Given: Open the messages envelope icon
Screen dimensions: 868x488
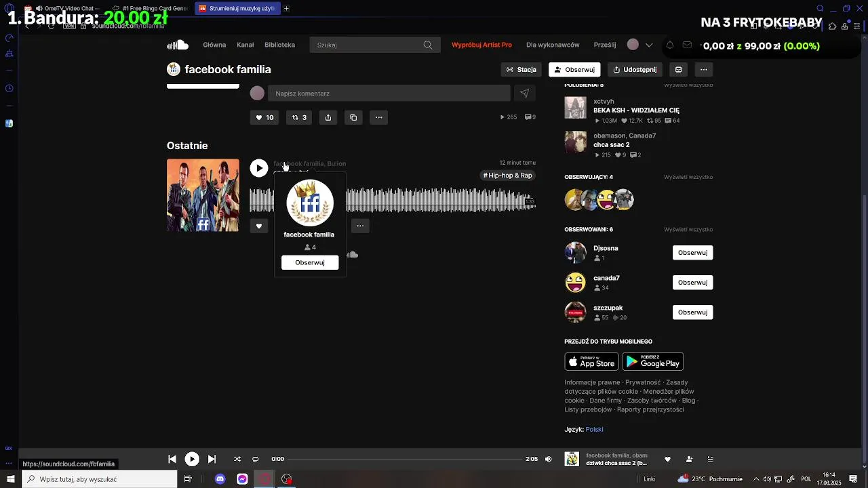Looking at the screenshot, I should pyautogui.click(x=687, y=45).
